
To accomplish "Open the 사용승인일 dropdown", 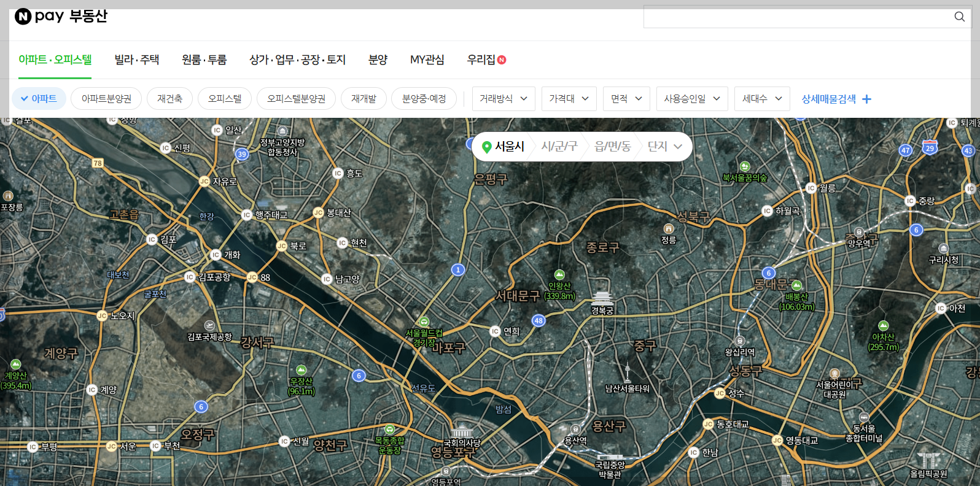I will 692,98.
